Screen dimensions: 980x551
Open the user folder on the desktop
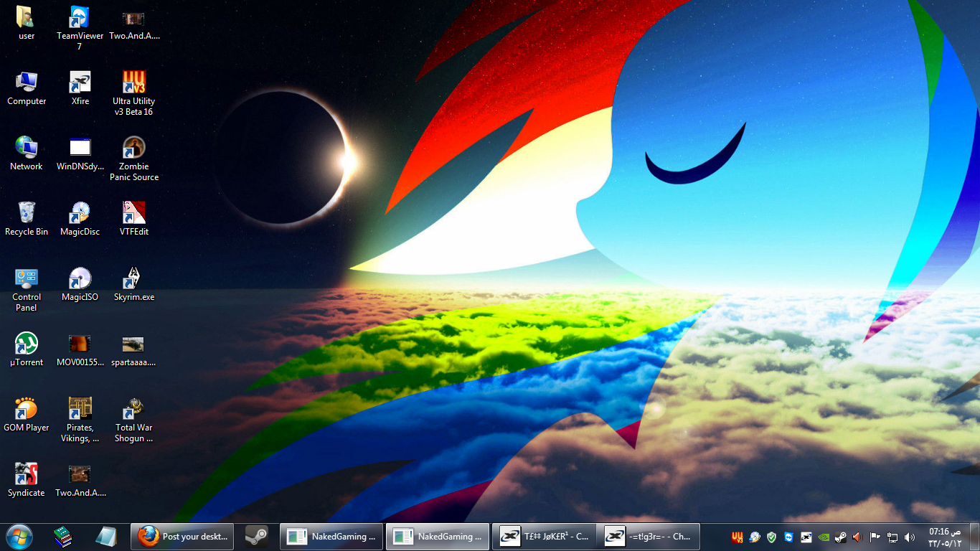click(27, 23)
